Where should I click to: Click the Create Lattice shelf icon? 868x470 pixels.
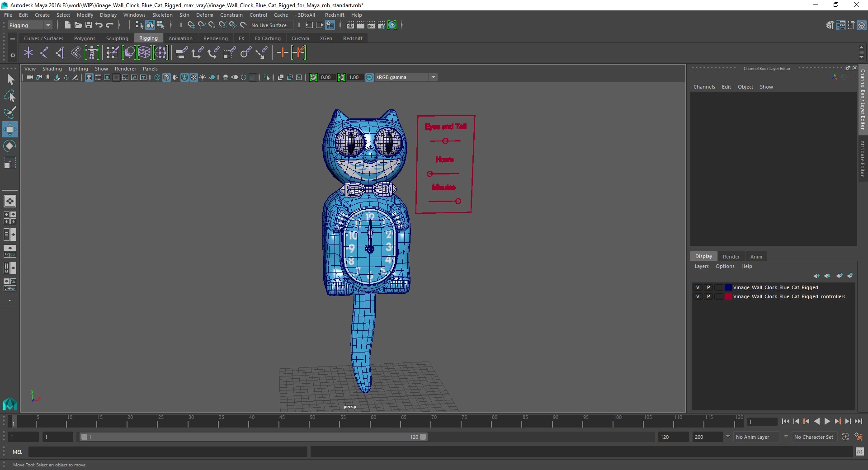point(144,53)
